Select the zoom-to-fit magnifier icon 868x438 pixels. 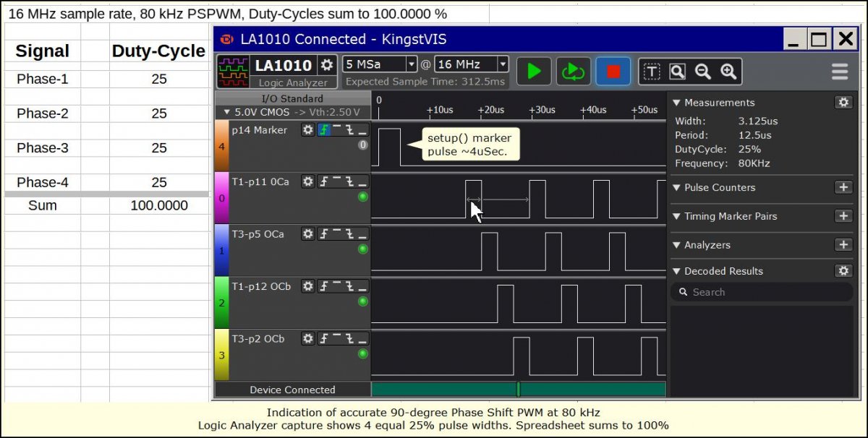[677, 72]
